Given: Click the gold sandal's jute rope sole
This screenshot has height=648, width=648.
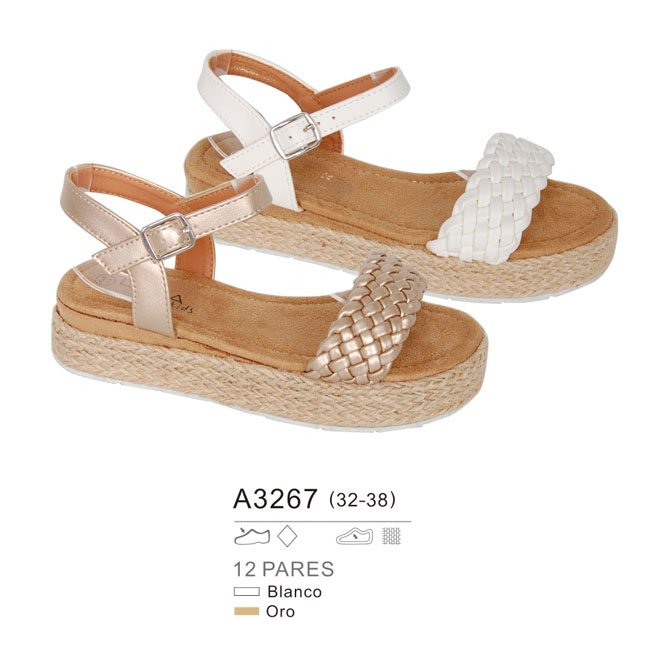Looking at the screenshot, I should [264, 380].
